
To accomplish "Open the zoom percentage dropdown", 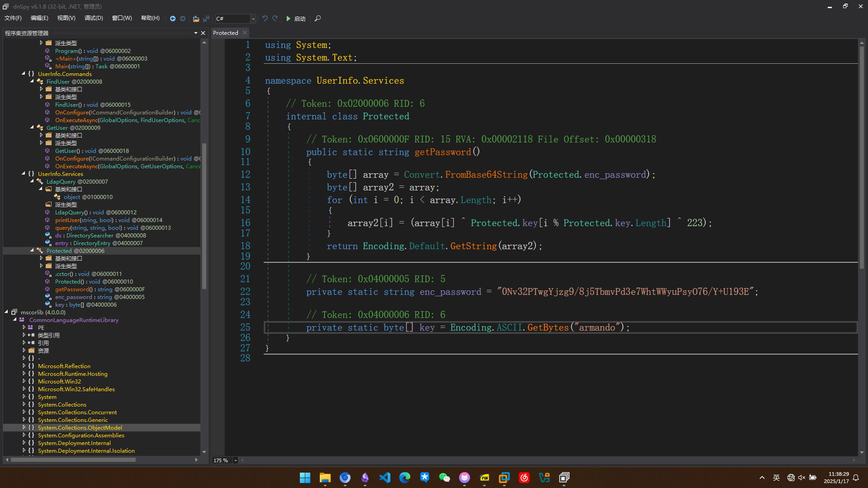I will point(235,460).
